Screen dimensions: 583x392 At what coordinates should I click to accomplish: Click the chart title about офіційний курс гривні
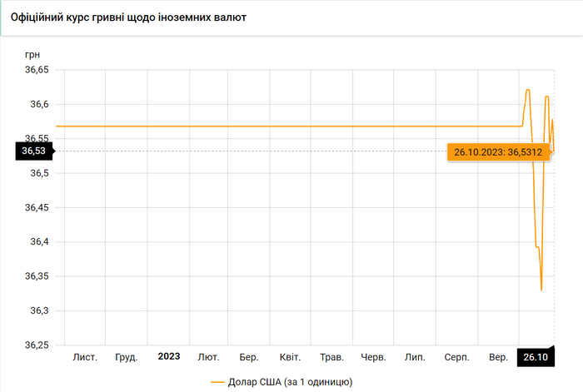[128, 17]
